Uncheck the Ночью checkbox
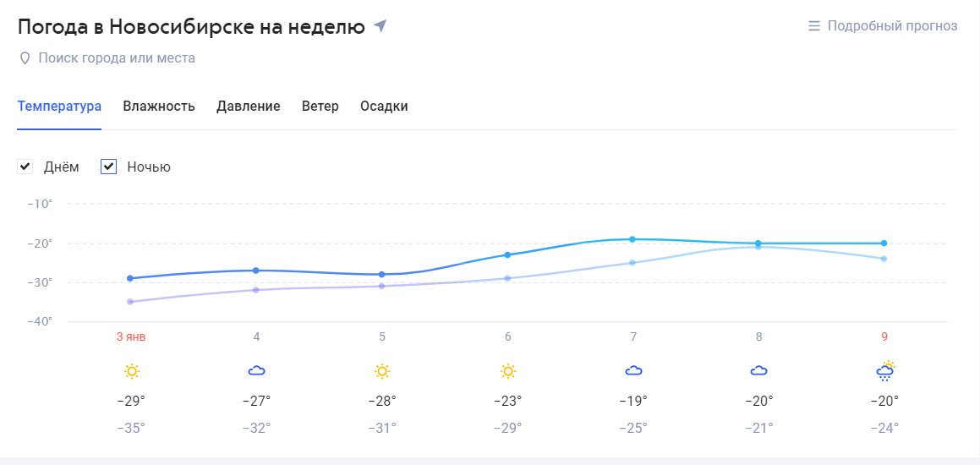The width and height of the screenshot is (980, 465). coord(108,167)
